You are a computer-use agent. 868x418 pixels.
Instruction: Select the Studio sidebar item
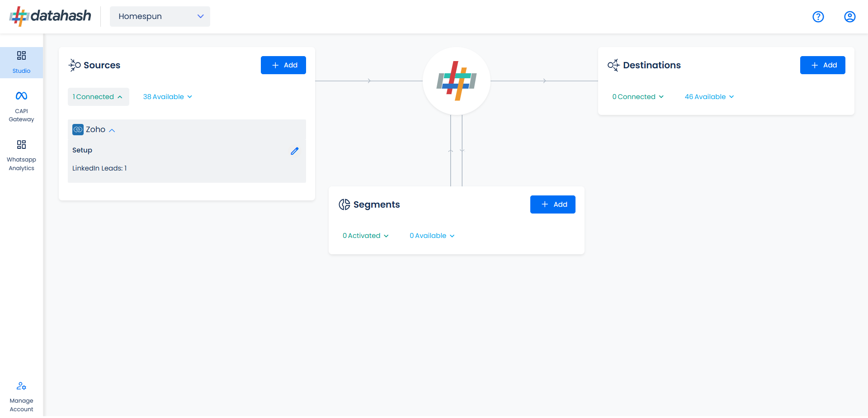click(21, 62)
